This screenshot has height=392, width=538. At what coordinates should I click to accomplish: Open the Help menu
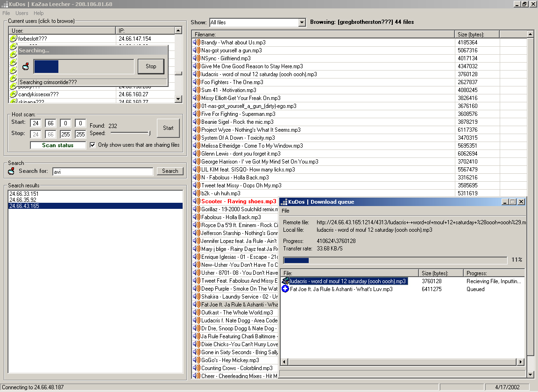pyautogui.click(x=38, y=13)
